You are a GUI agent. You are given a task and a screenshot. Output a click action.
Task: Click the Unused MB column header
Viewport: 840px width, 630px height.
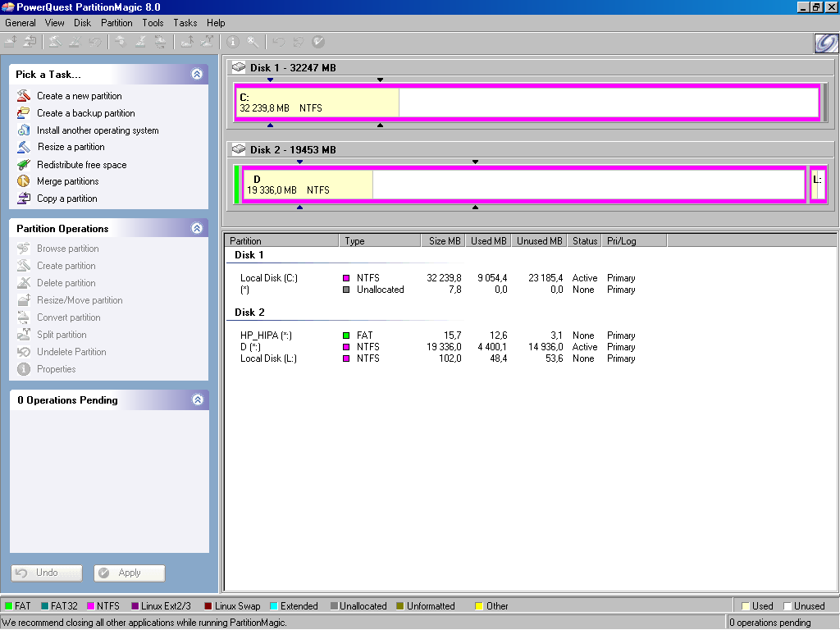pos(540,241)
